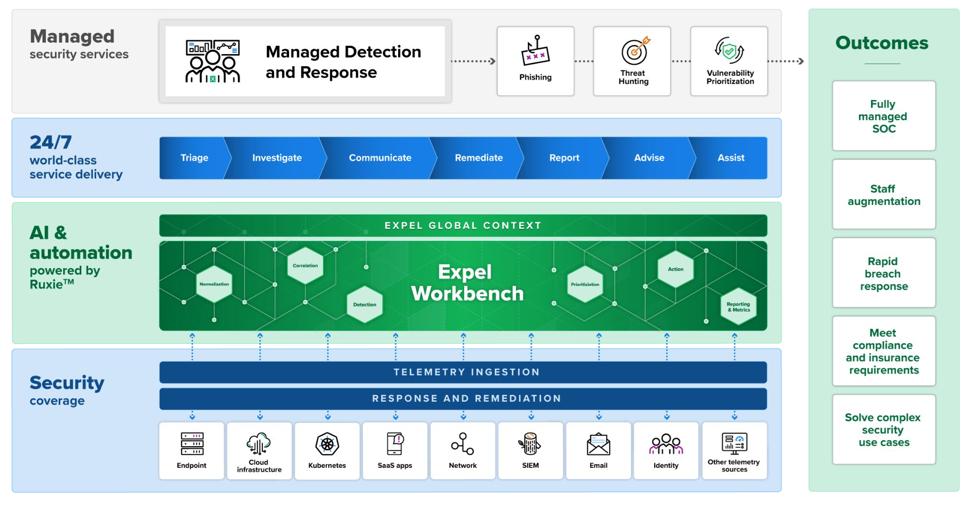Select the SaaS apps phone icon
The image size is (980, 508).
[395, 443]
